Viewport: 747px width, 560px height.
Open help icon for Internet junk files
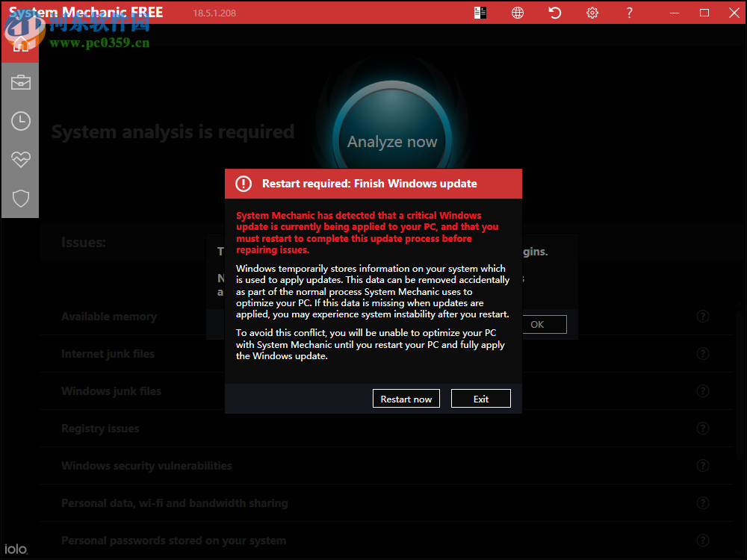click(x=703, y=353)
